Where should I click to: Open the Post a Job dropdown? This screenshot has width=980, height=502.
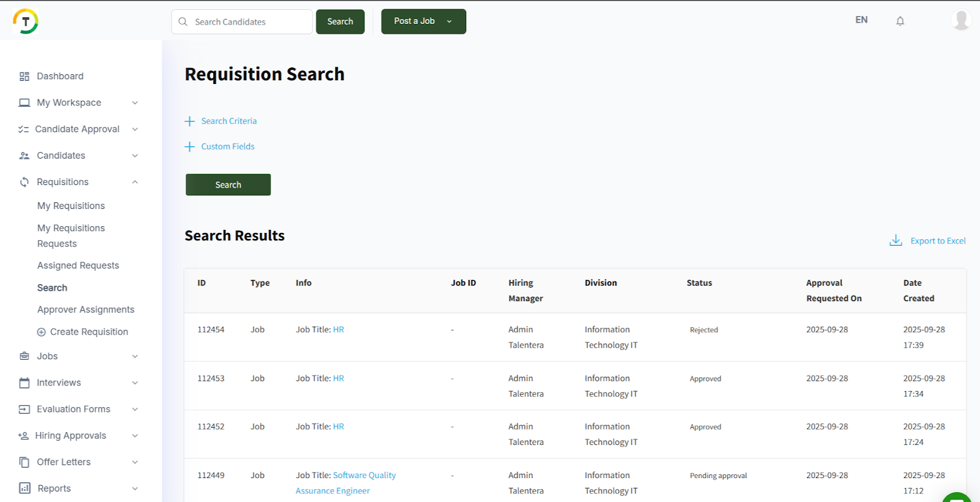[x=449, y=21]
